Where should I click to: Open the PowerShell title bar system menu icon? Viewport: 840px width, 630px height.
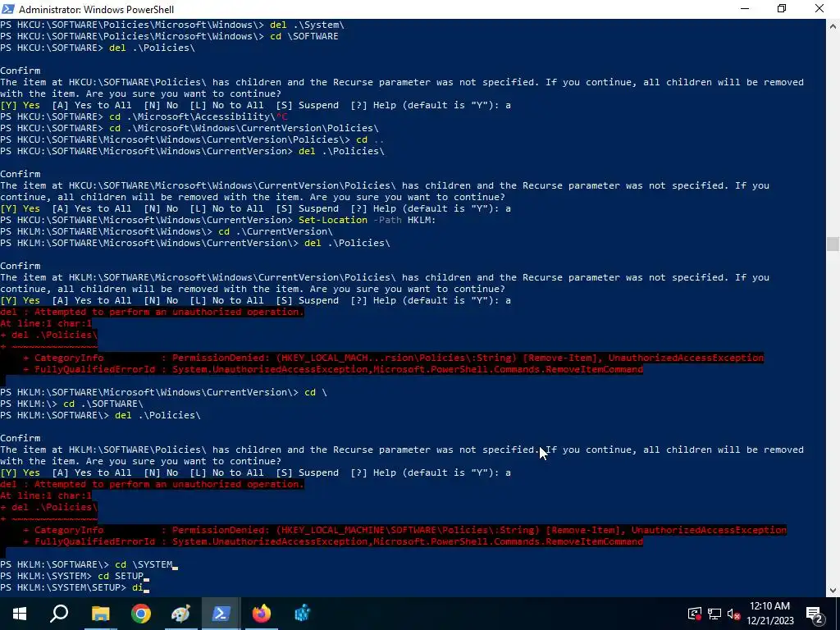tap(8, 9)
